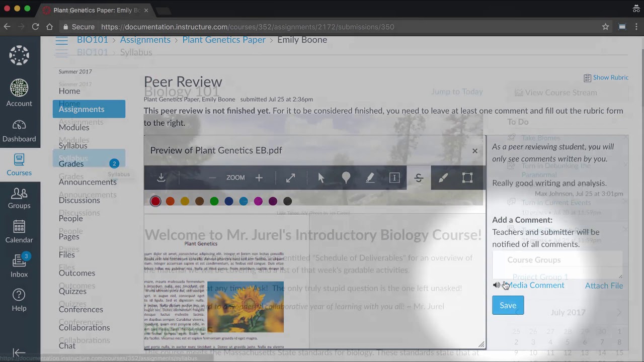
Task: Pick the dark purple annotation color
Action: (x=273, y=201)
